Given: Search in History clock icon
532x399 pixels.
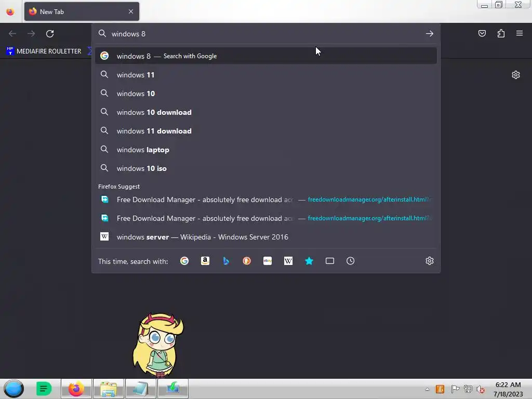Looking at the screenshot, I should tap(351, 261).
